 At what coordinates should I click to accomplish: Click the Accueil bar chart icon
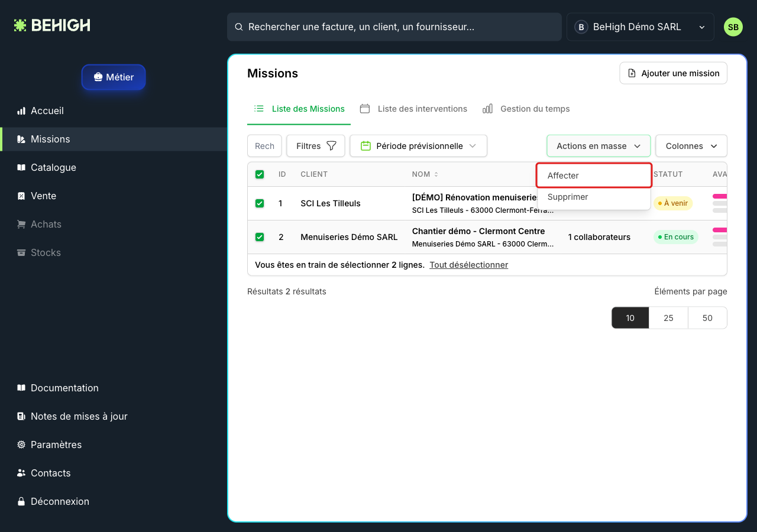pos(21,111)
